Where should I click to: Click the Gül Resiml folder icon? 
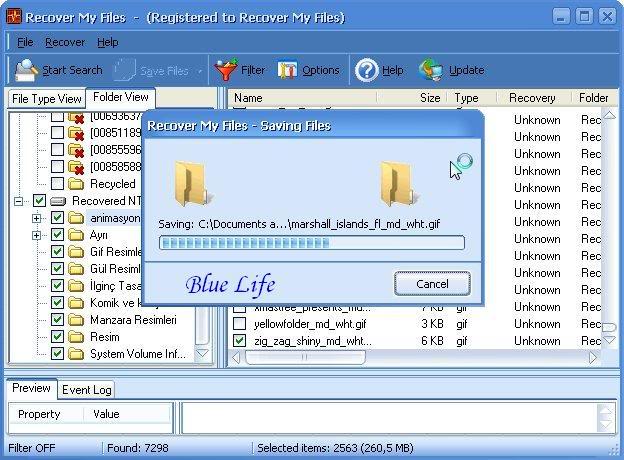76,269
